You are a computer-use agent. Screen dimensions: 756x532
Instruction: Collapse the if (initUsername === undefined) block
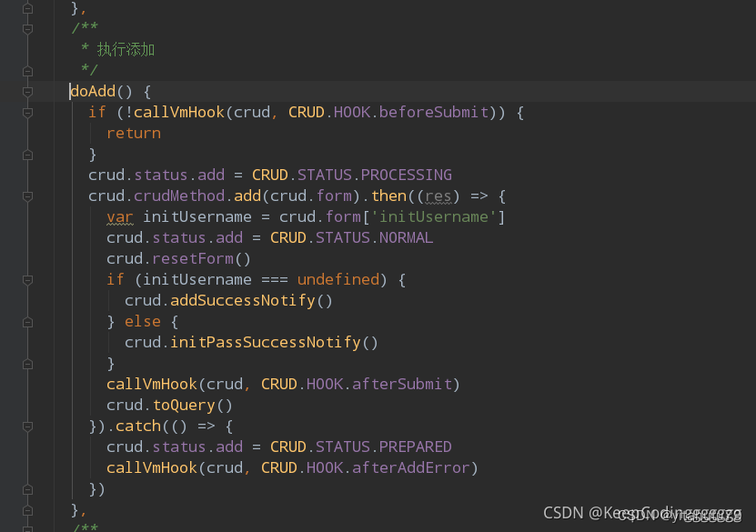[x=27, y=279]
